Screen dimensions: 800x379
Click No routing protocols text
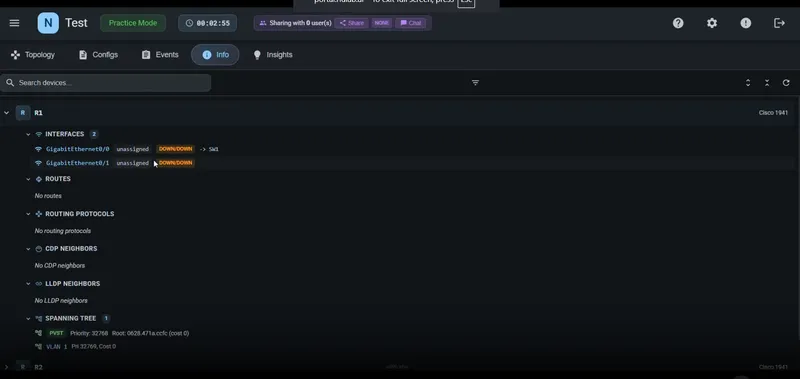pos(63,231)
